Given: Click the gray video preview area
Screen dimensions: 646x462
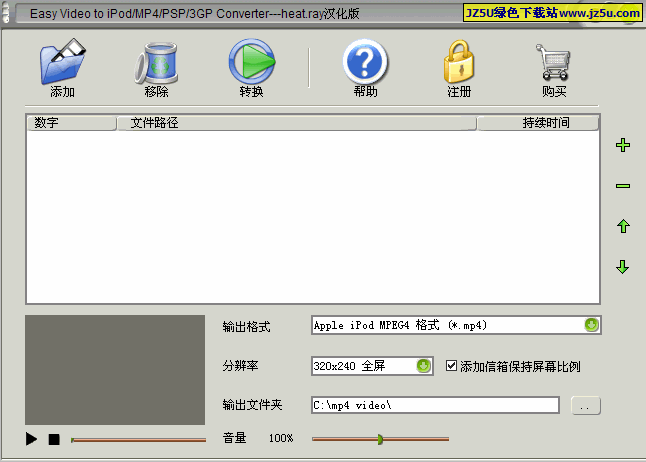Looking at the screenshot, I should 115,370.
